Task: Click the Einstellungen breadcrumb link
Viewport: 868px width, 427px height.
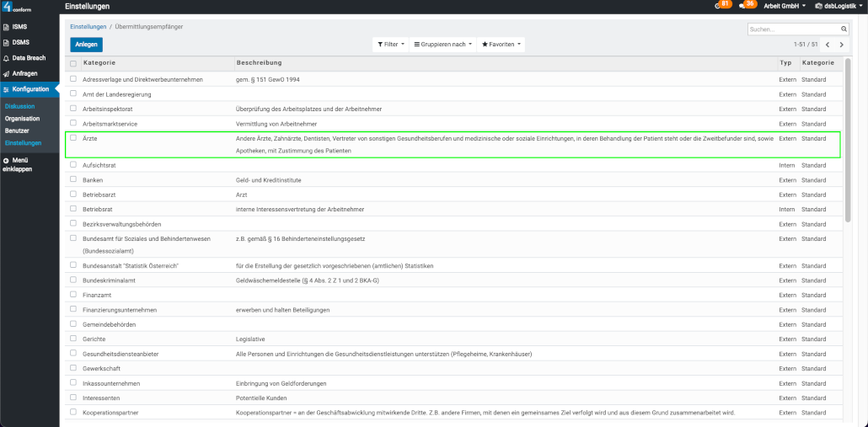Action: [x=88, y=27]
